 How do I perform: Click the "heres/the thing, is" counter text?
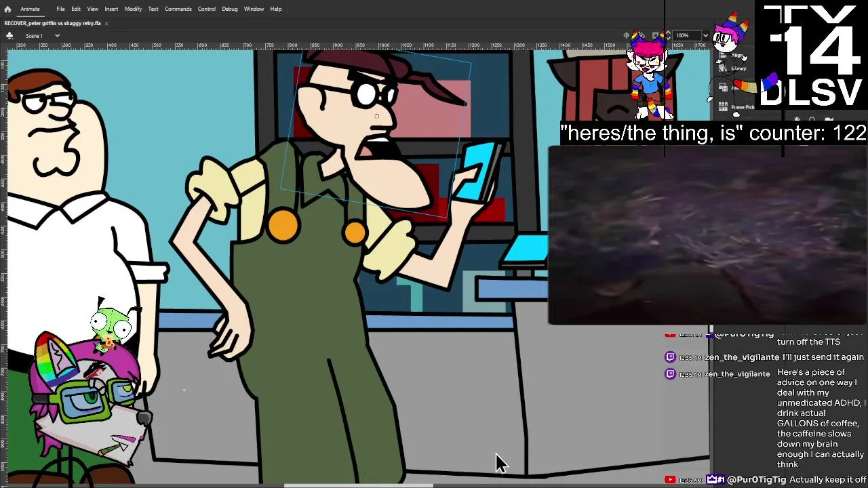point(713,133)
